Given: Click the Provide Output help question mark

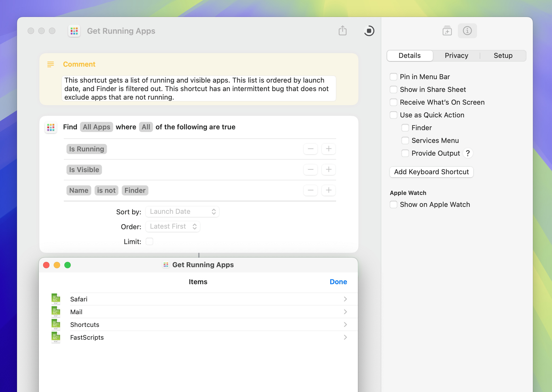Looking at the screenshot, I should tap(468, 153).
